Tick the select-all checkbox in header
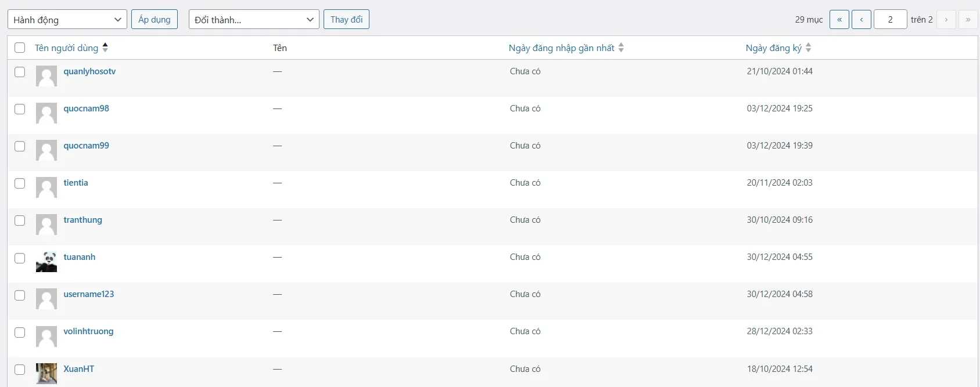The height and width of the screenshot is (387, 980). point(20,48)
